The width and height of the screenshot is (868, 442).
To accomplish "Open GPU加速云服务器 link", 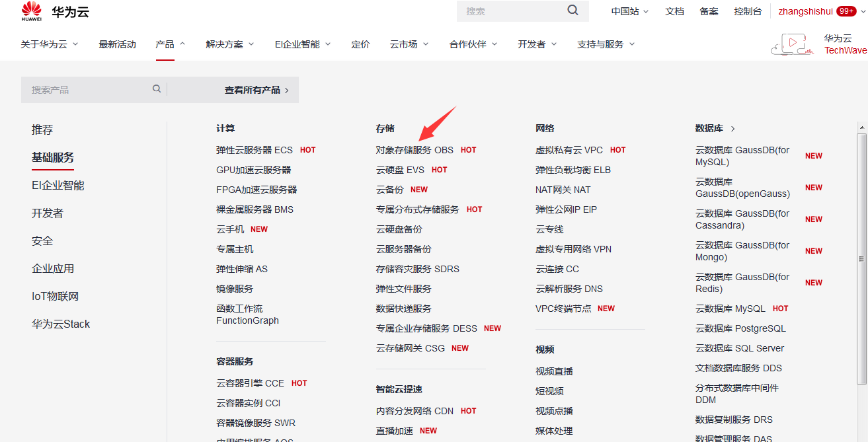I will (254, 170).
